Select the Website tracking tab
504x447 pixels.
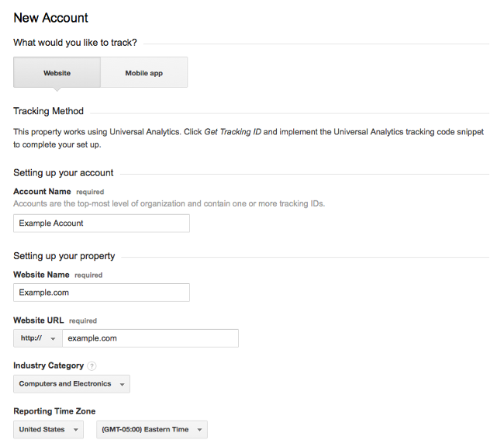click(x=57, y=73)
